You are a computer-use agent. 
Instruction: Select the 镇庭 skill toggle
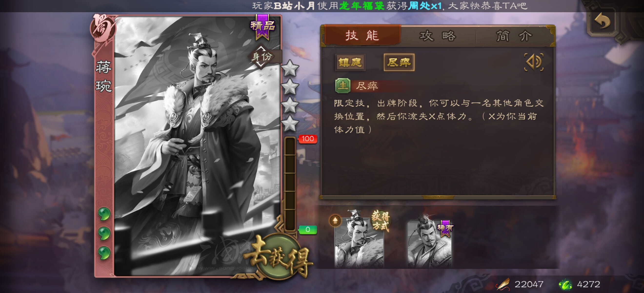350,62
